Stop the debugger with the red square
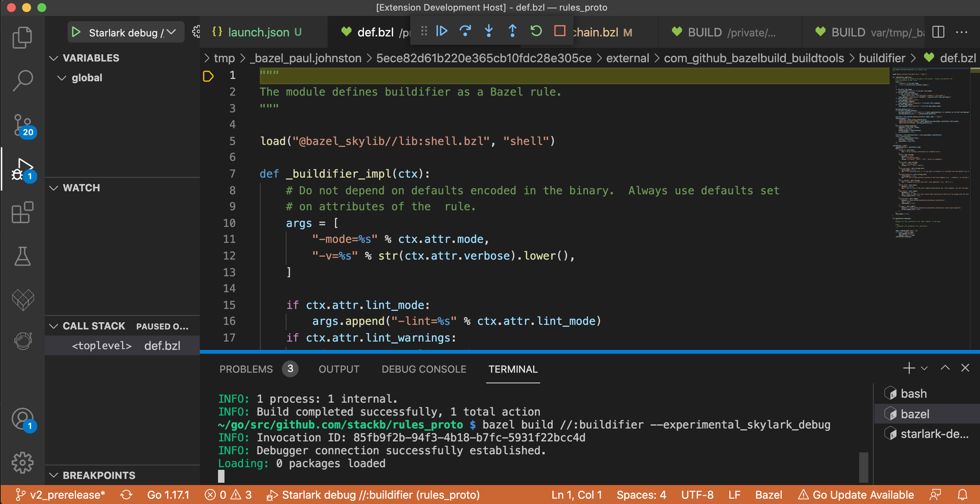This screenshot has width=980, height=504. coord(559,31)
